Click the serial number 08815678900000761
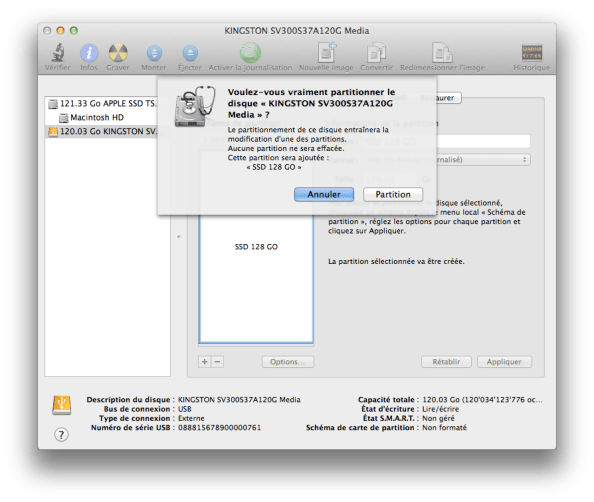This screenshot has width=594, height=502. tap(219, 428)
